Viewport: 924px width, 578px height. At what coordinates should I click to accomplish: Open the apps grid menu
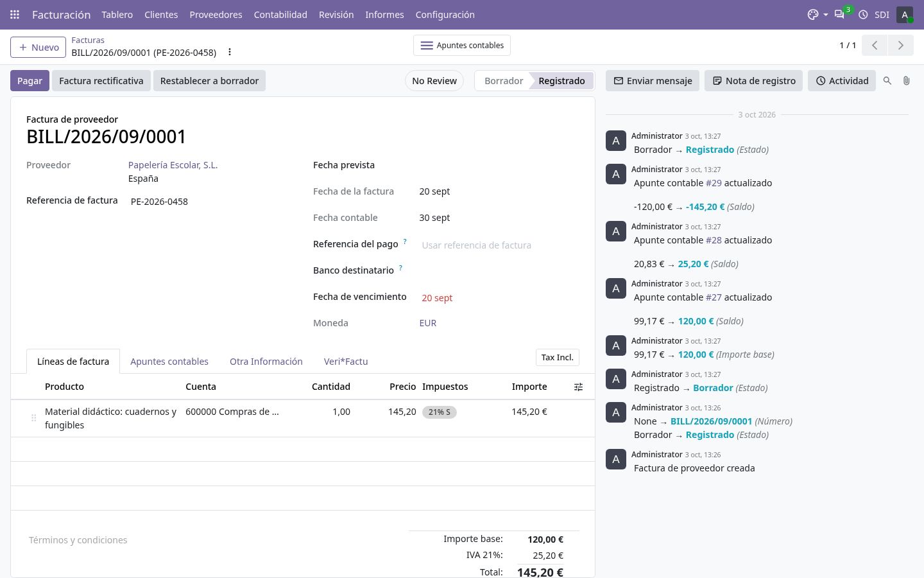coord(15,14)
